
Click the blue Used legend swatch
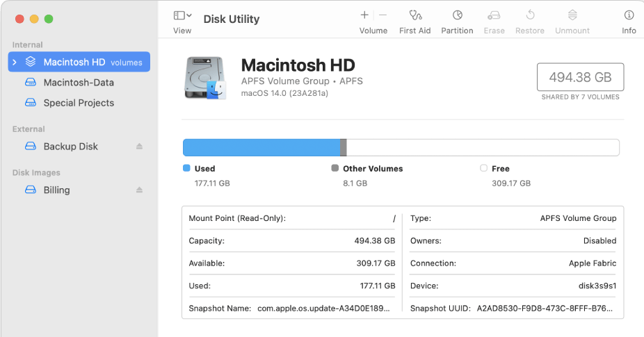tap(186, 168)
